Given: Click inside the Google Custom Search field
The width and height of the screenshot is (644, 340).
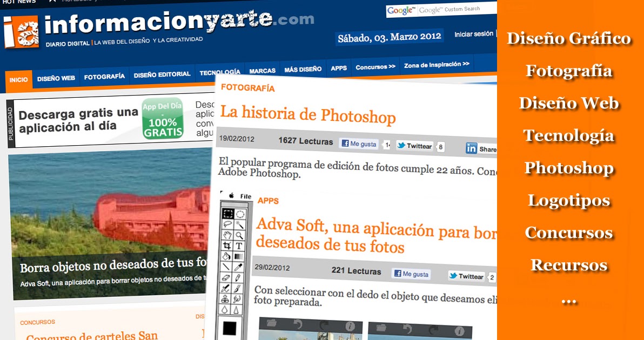Looking at the screenshot, I should [x=457, y=9].
